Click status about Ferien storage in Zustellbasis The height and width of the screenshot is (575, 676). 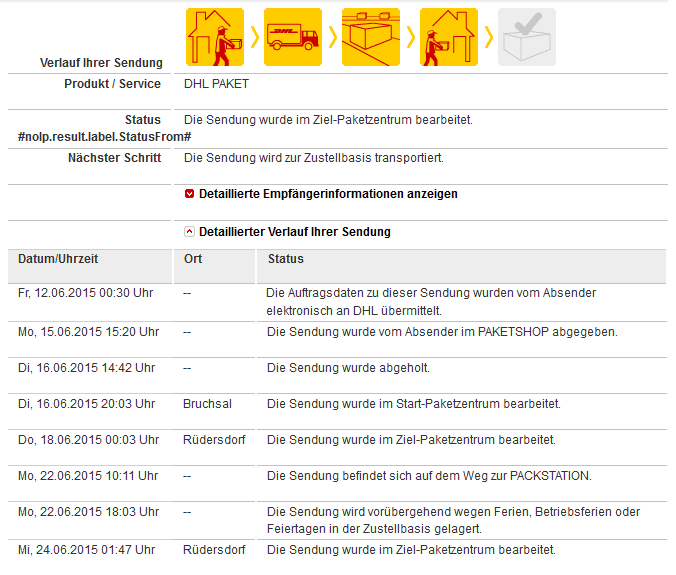pos(454,520)
